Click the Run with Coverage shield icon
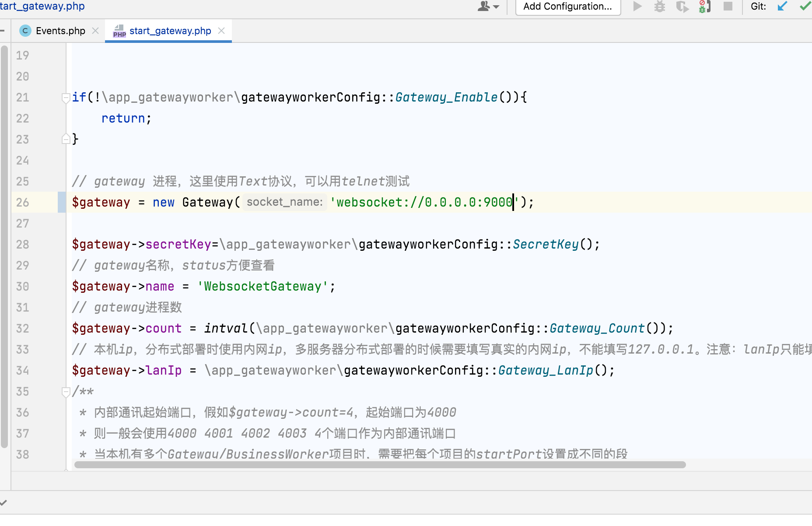This screenshot has width=812, height=526. [682, 7]
